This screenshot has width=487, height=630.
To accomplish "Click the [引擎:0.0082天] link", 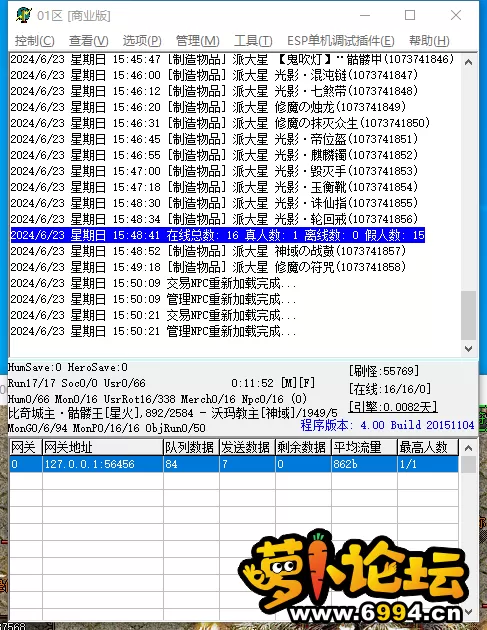I will (393, 407).
